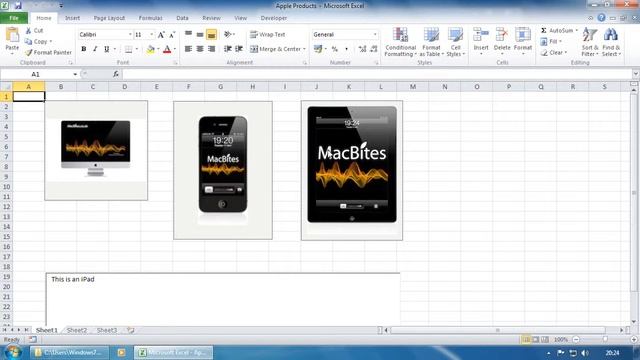Screen dimensions: 640x360
Task: Open the Merge & Center dropdown arrow
Action: tap(304, 49)
